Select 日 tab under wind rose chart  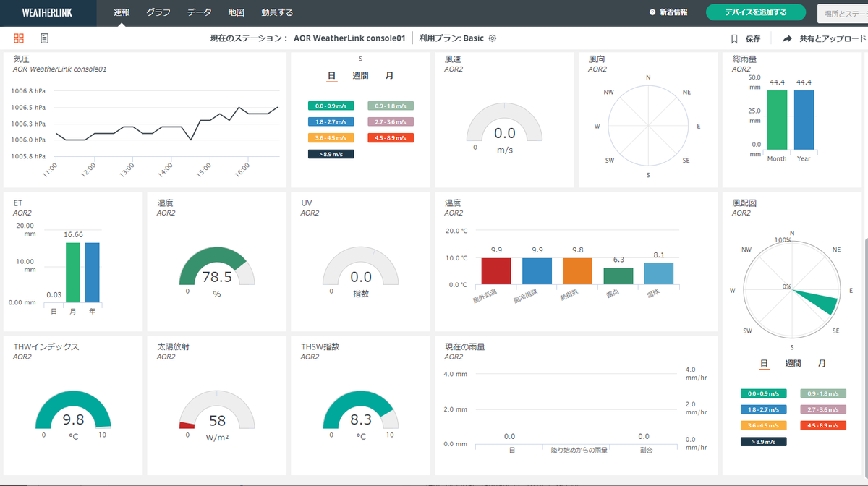[x=764, y=363]
